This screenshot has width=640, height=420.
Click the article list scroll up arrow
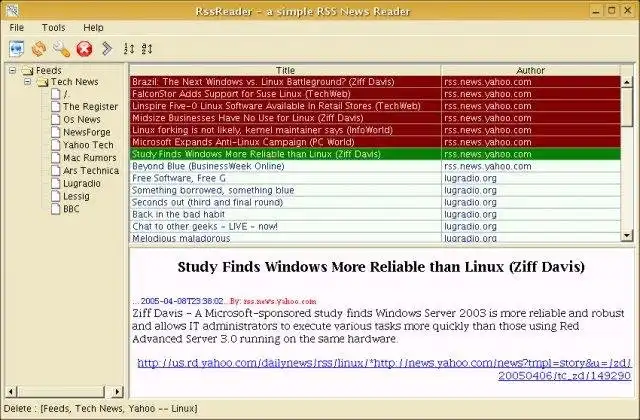tap(627, 82)
